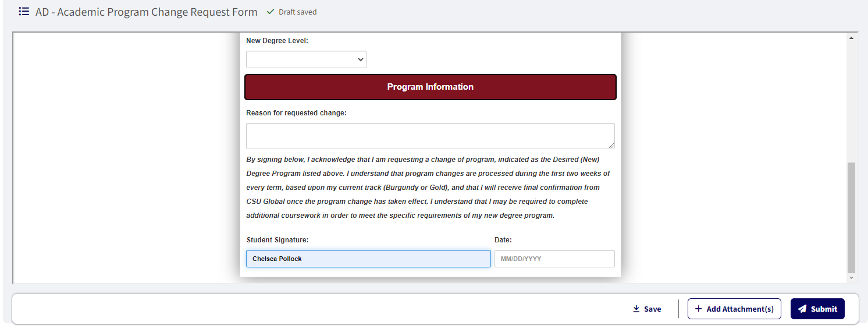Click the New Degree Level label
The width and height of the screenshot is (868, 328).
(277, 41)
